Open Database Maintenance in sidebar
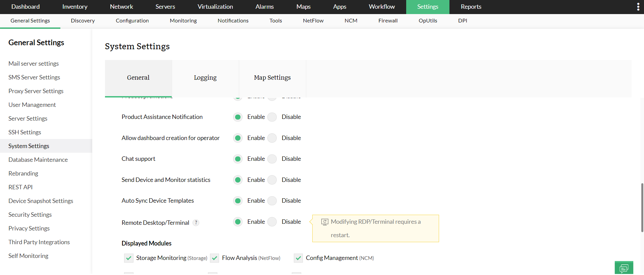Viewport: 644px width, 275px height. pos(38,160)
